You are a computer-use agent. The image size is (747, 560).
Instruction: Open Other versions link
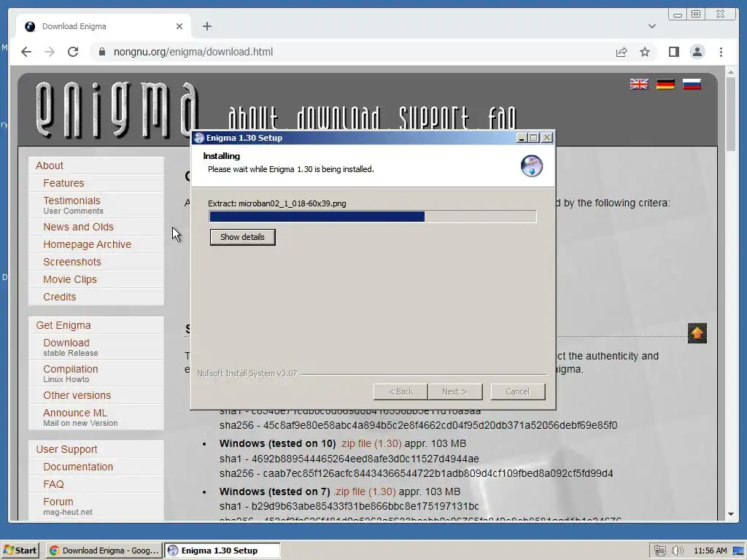pos(77,395)
